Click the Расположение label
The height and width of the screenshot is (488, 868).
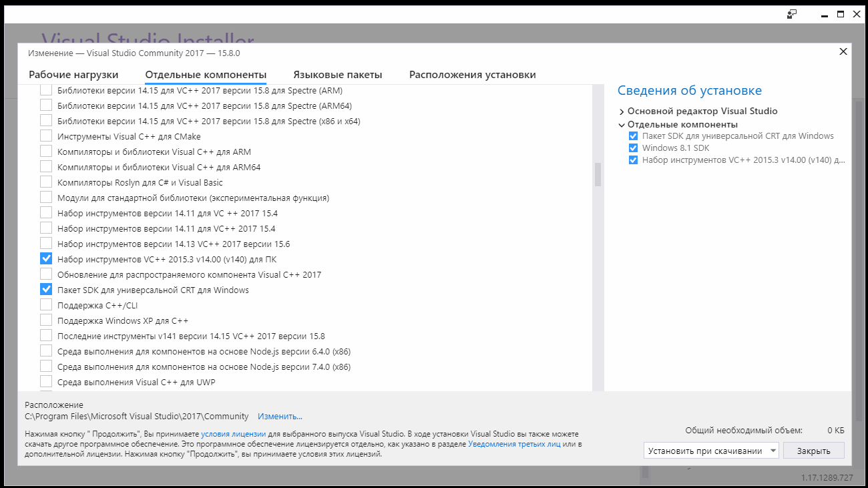pyautogui.click(x=54, y=405)
